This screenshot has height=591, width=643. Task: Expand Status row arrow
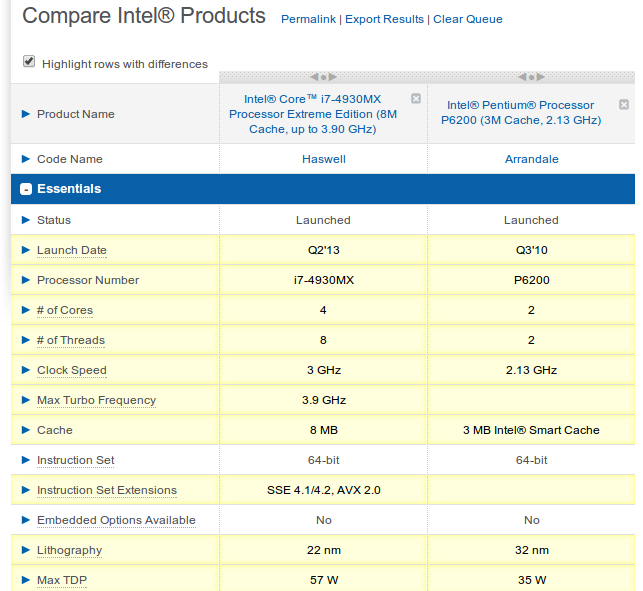(25, 220)
